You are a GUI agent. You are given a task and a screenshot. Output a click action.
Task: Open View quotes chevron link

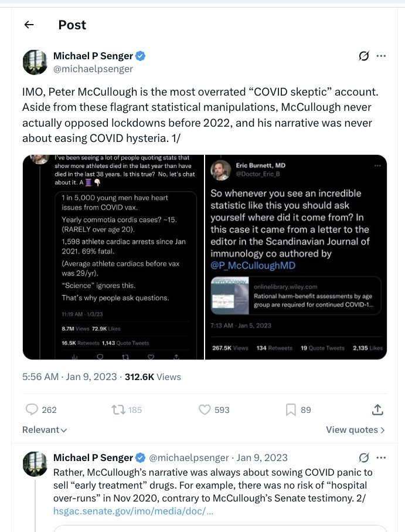point(355,430)
